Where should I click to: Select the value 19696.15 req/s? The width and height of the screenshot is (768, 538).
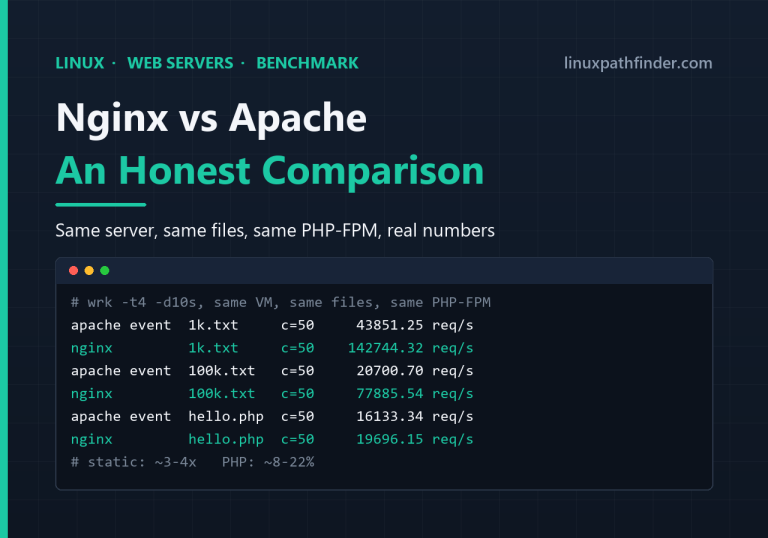pos(414,439)
